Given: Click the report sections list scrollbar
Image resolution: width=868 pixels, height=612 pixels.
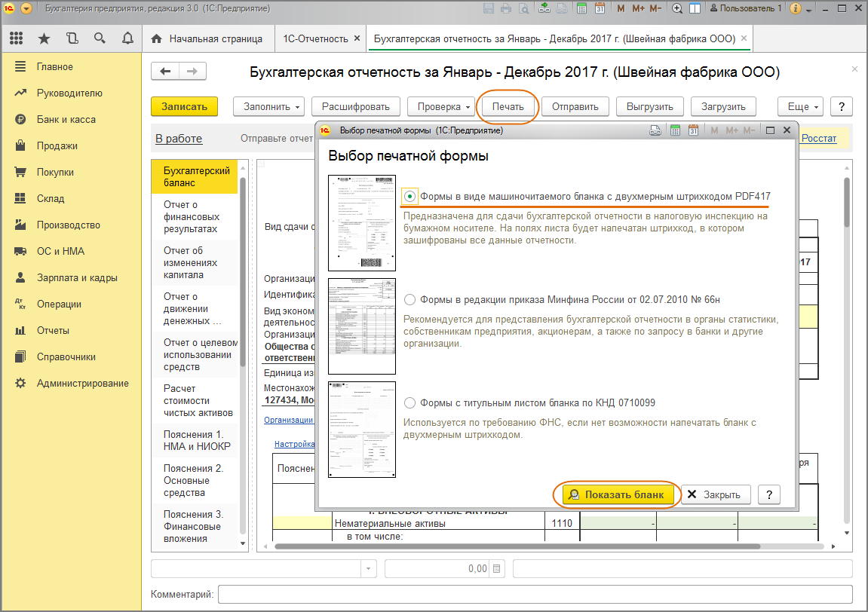Looking at the screenshot, I should pyautogui.click(x=243, y=271).
